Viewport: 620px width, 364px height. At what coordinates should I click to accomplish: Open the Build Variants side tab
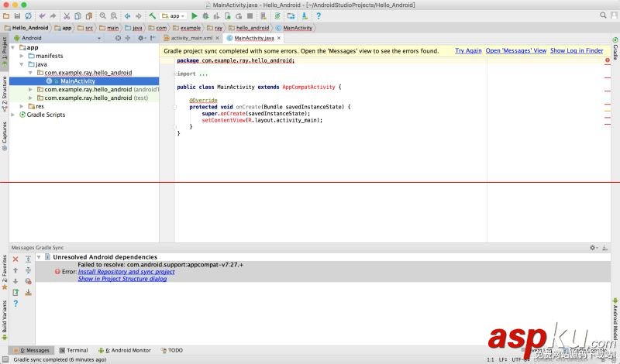[x=5, y=320]
